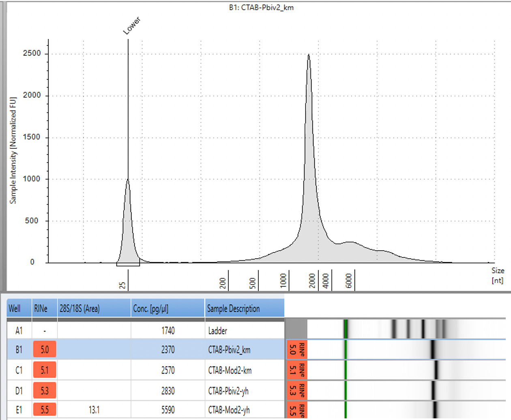Image resolution: width=511 pixels, height=420 pixels.
Task: Click the gel lane labeled RINe 5.1
Action: (x=406, y=370)
